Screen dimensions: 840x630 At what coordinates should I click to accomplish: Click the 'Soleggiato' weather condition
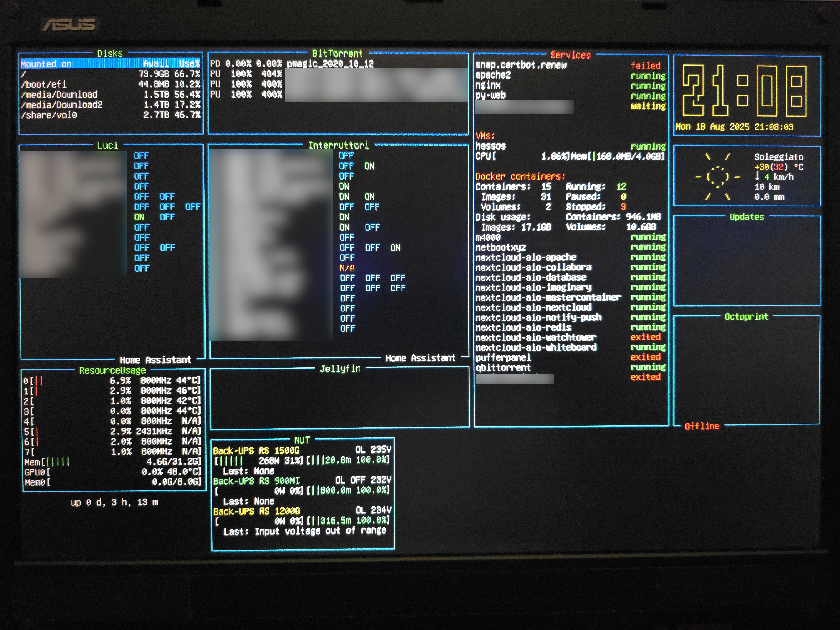click(778, 157)
